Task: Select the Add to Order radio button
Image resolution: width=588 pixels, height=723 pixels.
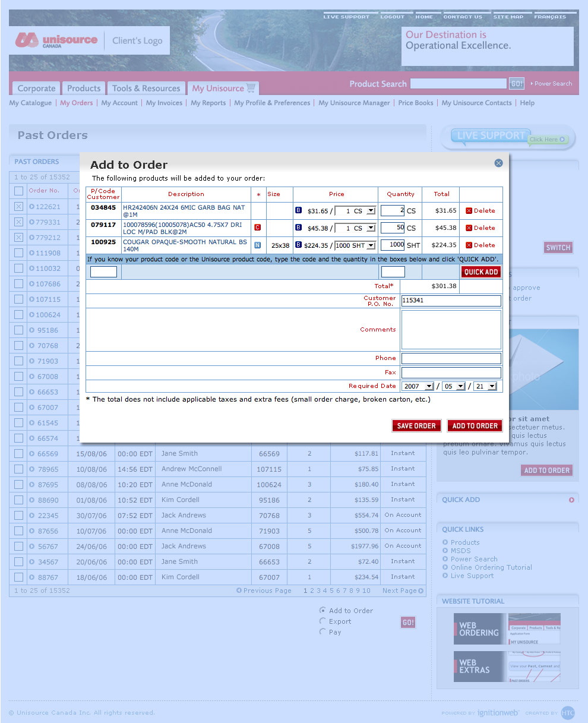Action: [323, 610]
